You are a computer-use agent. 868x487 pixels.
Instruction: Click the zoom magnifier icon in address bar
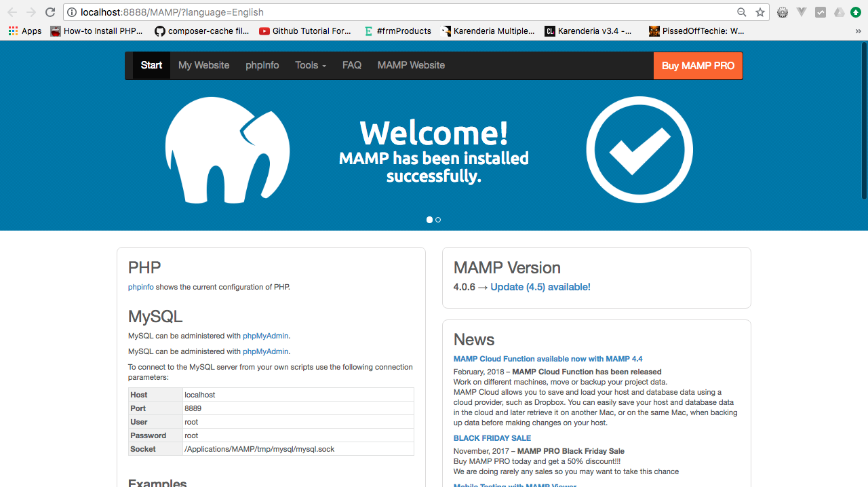pos(742,12)
